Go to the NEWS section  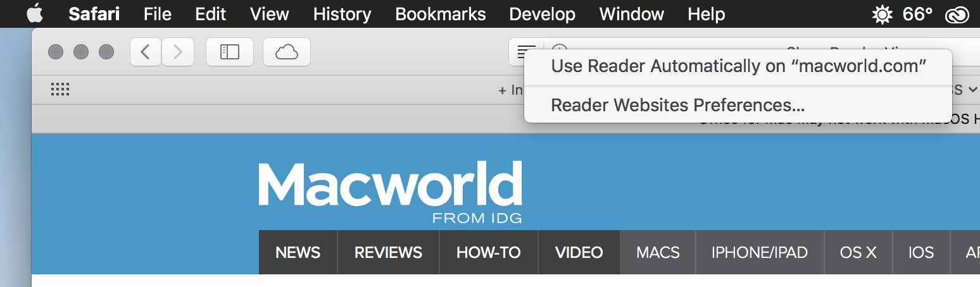(298, 253)
